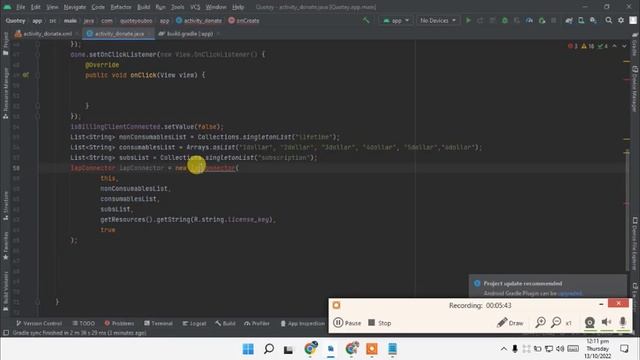Activate the Draw pencil tool in recorder
The image size is (640, 360).
coord(510,323)
